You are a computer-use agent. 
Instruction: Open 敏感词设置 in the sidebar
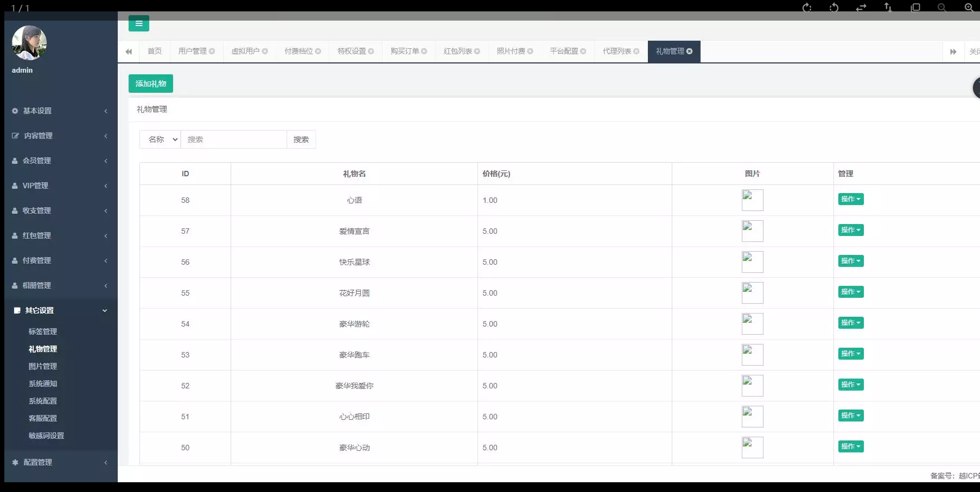(46, 436)
